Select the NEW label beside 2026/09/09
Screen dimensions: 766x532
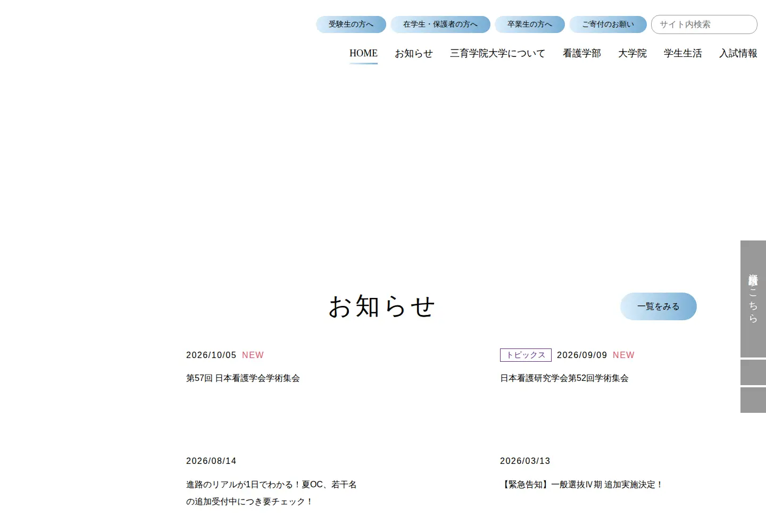(x=623, y=355)
